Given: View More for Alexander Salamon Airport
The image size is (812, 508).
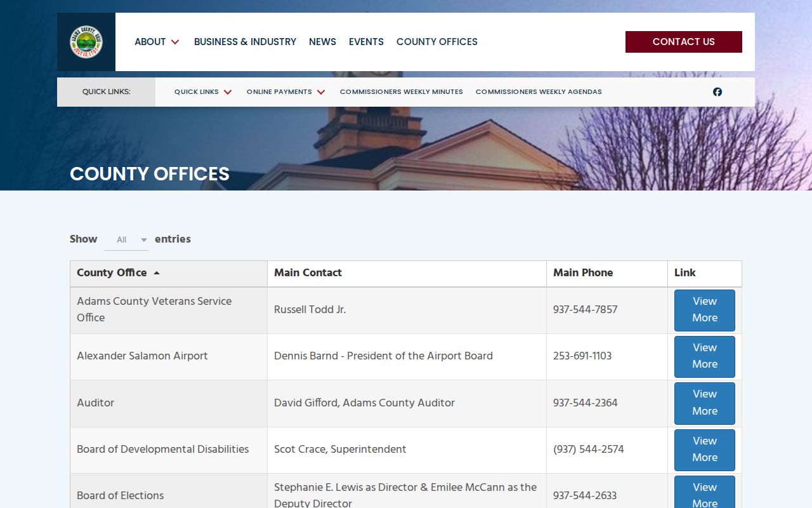Looking at the screenshot, I should [705, 356].
